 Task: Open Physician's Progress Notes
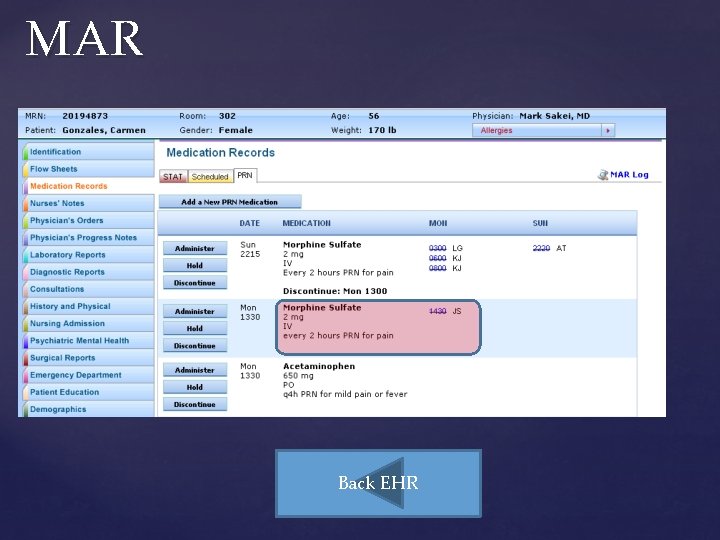pyautogui.click(x=87, y=237)
